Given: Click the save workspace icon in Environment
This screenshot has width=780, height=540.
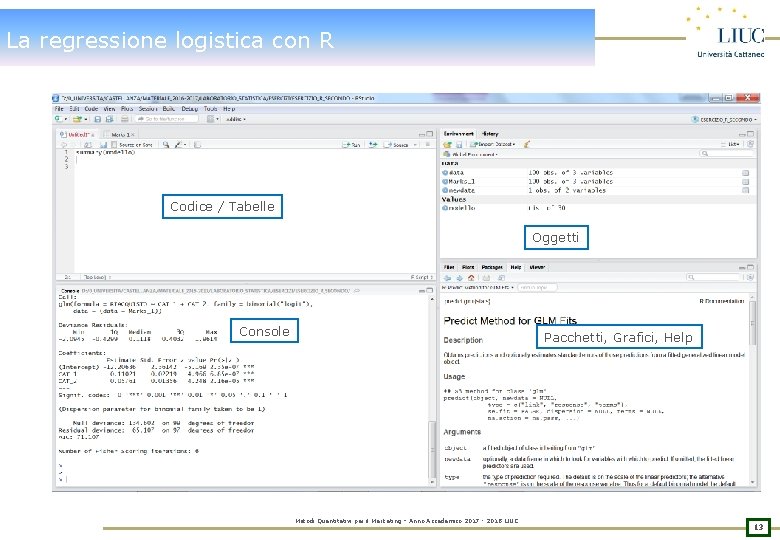Looking at the screenshot, I should point(459,144).
